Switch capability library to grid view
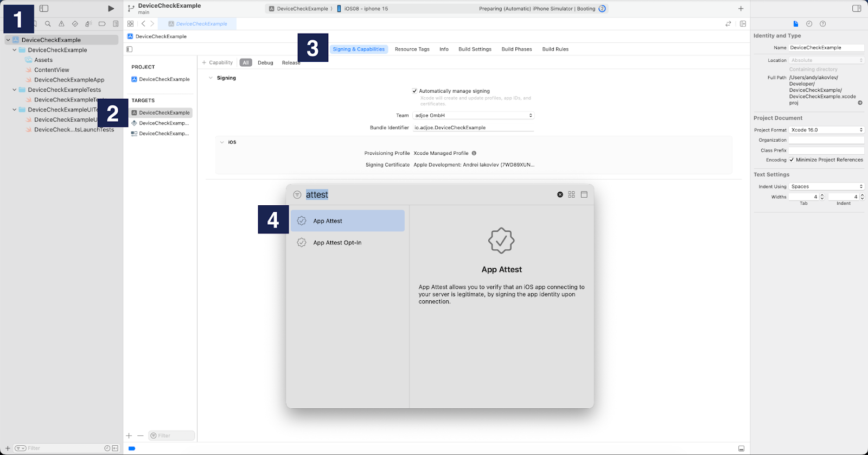This screenshot has height=455, width=868. pyautogui.click(x=571, y=194)
